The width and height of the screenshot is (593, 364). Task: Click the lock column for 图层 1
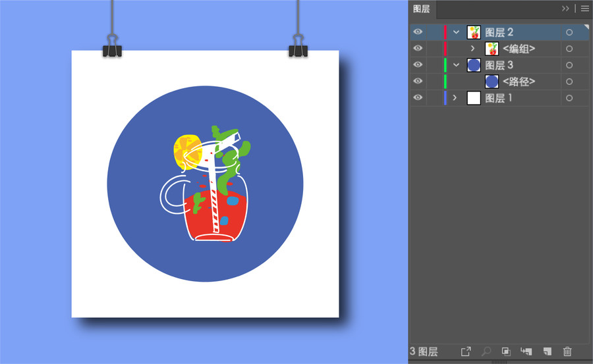[434, 98]
